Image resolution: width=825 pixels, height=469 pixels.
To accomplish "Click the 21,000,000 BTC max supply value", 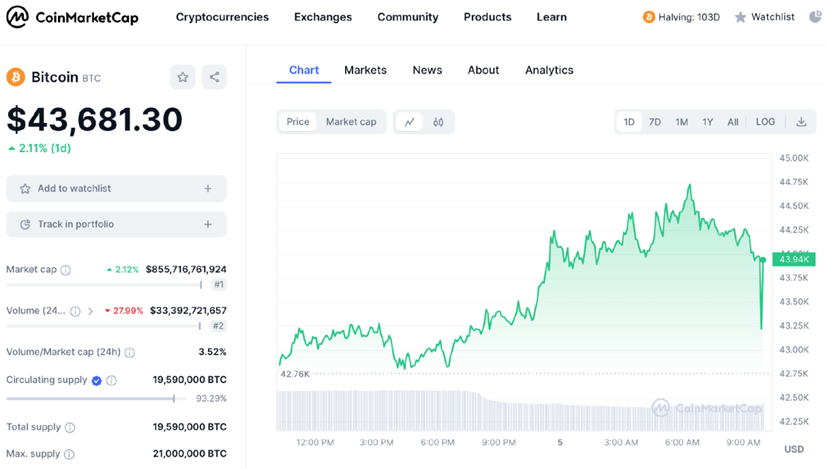I will click(189, 453).
